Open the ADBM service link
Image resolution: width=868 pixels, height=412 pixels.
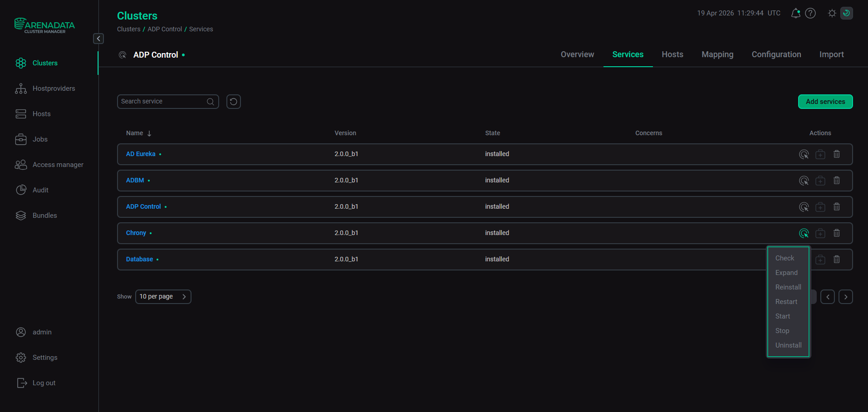(135, 181)
